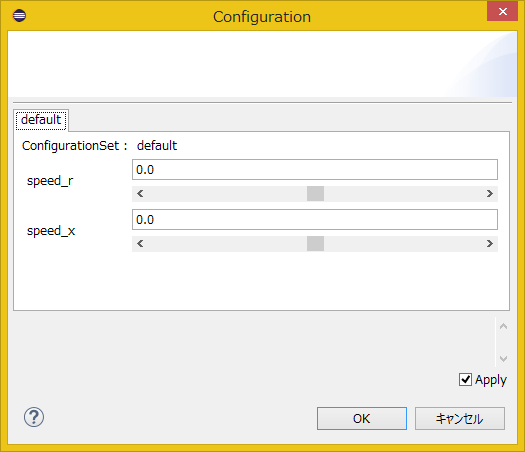Click the left arrow of speed_r slider
525x452 pixels.
140,194
